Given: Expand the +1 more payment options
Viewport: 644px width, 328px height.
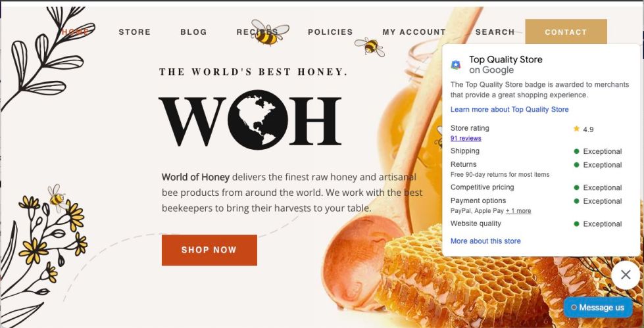Looking at the screenshot, I should (518, 211).
